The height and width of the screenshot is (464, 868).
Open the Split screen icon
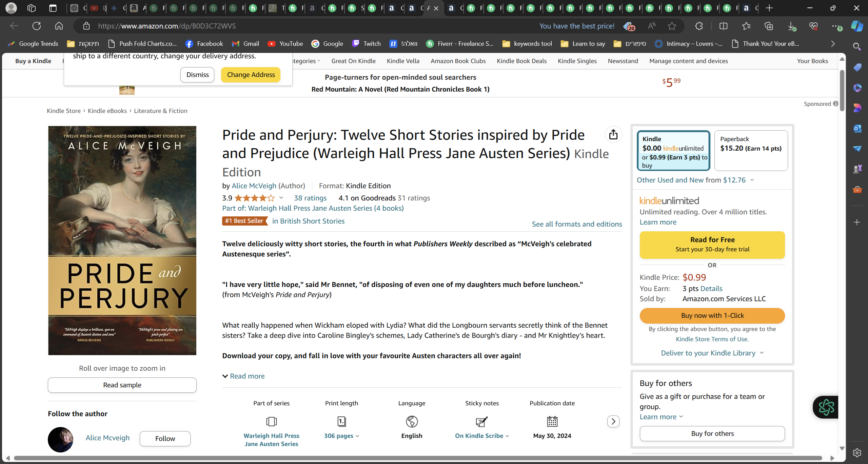coord(723,26)
